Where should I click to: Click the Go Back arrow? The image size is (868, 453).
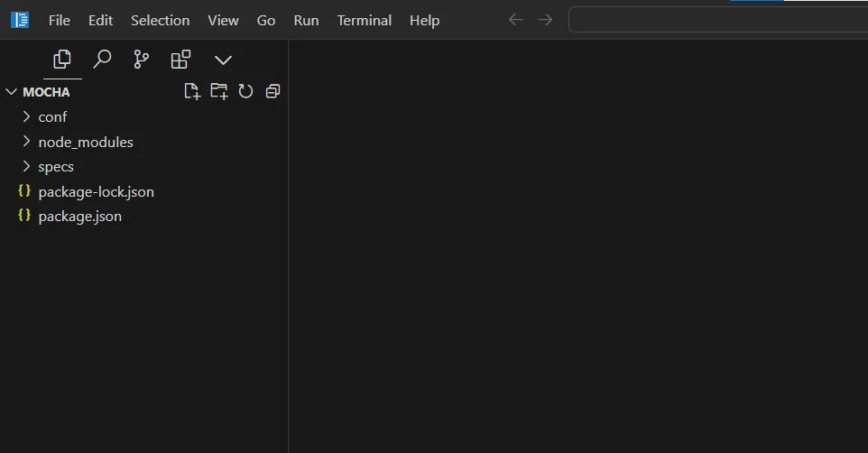point(516,20)
